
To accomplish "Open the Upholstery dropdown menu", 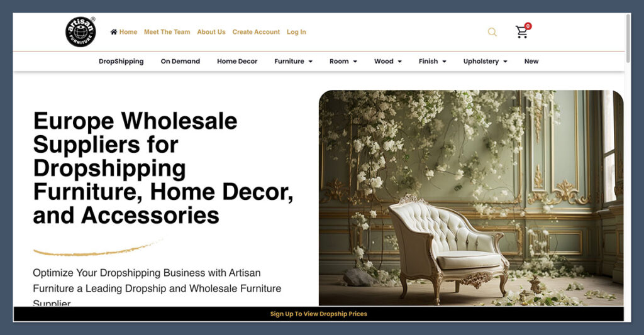I will click(x=485, y=61).
